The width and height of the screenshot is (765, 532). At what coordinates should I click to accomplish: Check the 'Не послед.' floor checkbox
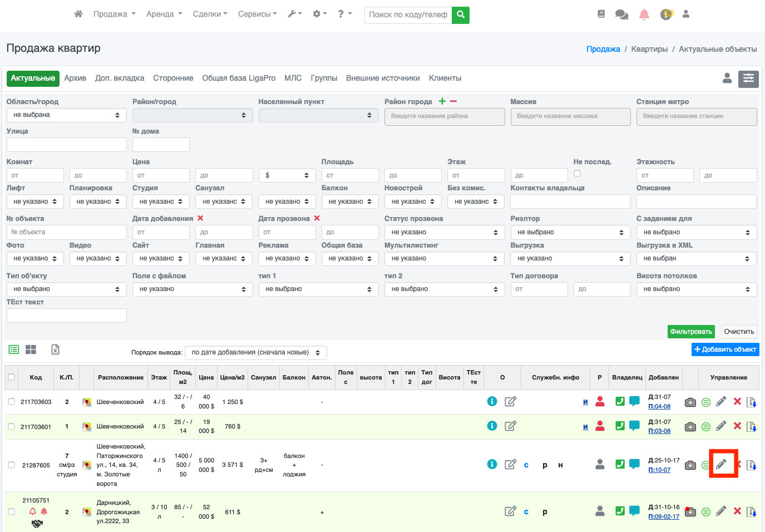point(577,173)
